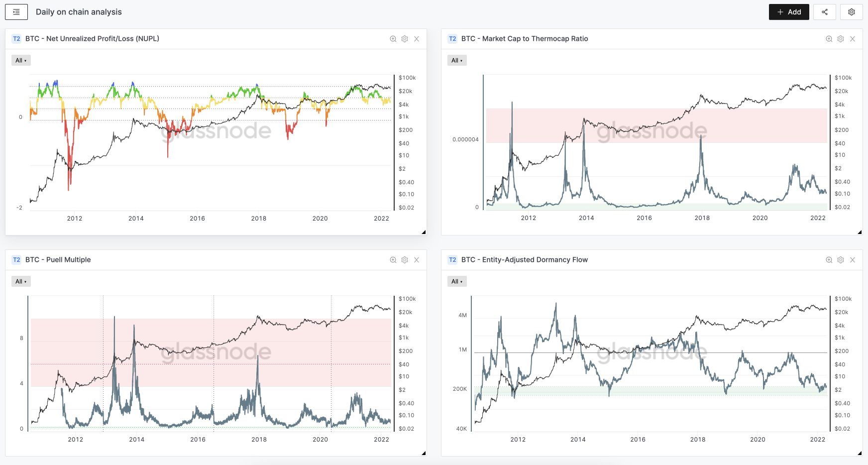The width and height of the screenshot is (868, 465).
Task: Click the Add button
Action: 789,12
